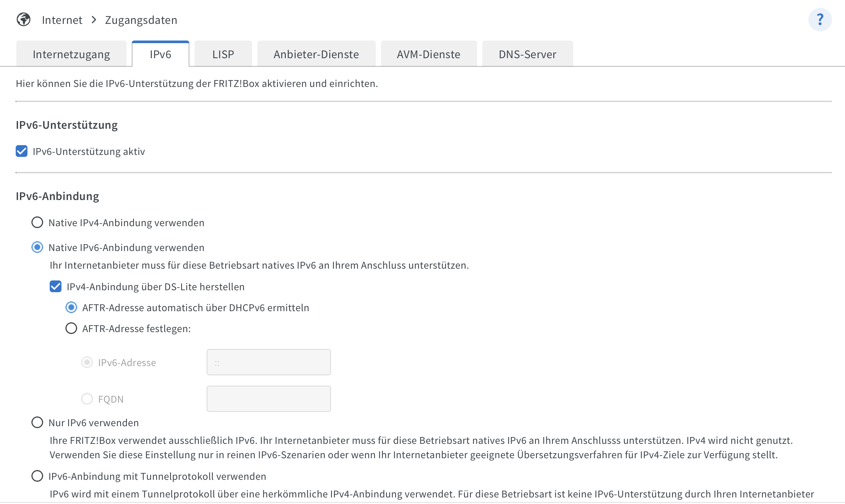This screenshot has width=845, height=504.
Task: Click the breadcrumb chevron arrow
Action: 94,20
